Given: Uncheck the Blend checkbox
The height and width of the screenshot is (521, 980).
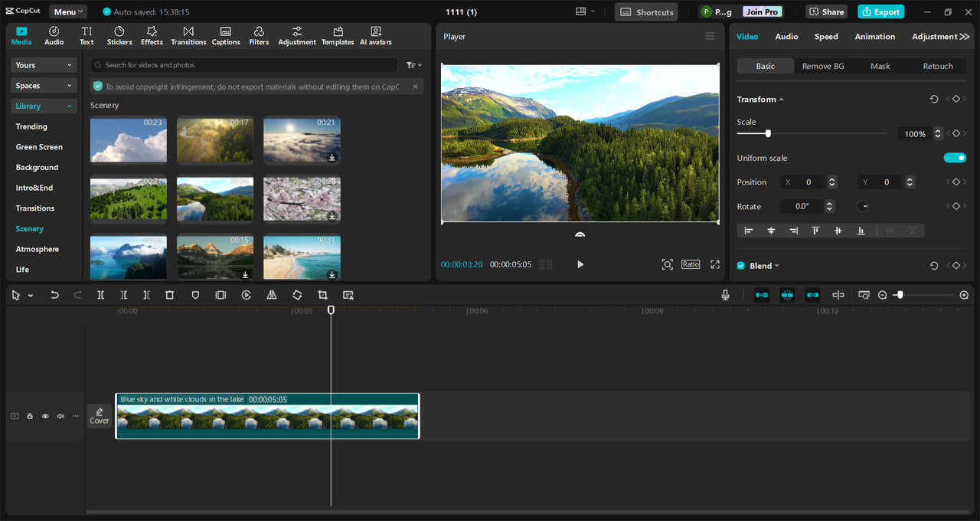Looking at the screenshot, I should click(x=740, y=266).
